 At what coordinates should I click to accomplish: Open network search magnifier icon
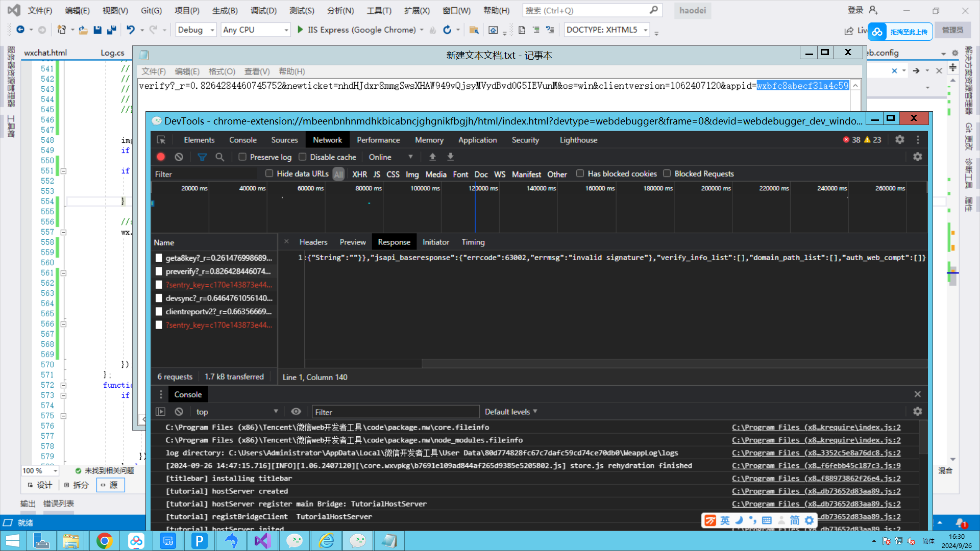(x=219, y=157)
